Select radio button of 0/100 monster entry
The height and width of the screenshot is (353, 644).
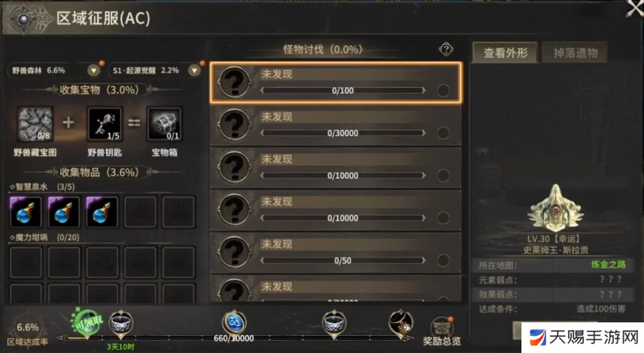pos(443,91)
